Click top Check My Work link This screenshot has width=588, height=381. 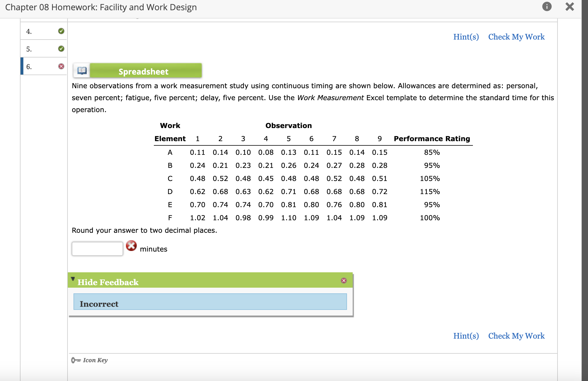(516, 37)
